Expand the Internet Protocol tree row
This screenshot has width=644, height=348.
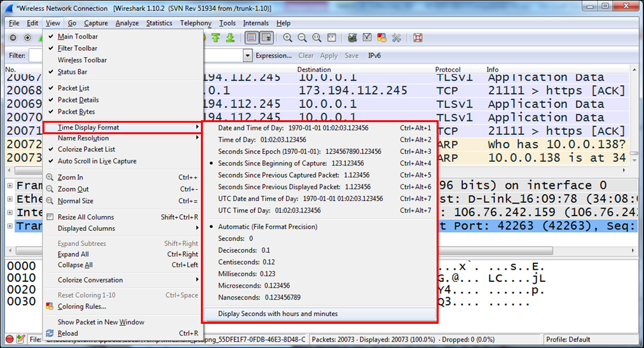pyautogui.click(x=10, y=212)
